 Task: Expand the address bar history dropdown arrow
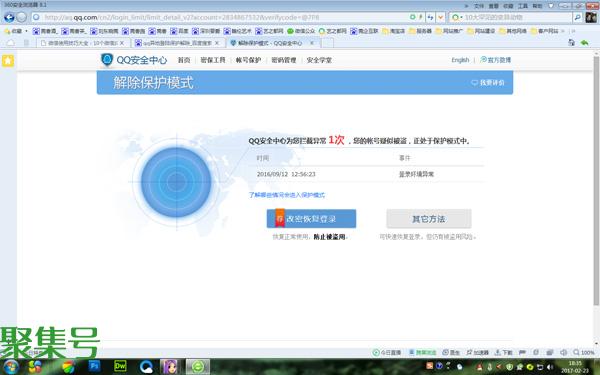[x=440, y=17]
